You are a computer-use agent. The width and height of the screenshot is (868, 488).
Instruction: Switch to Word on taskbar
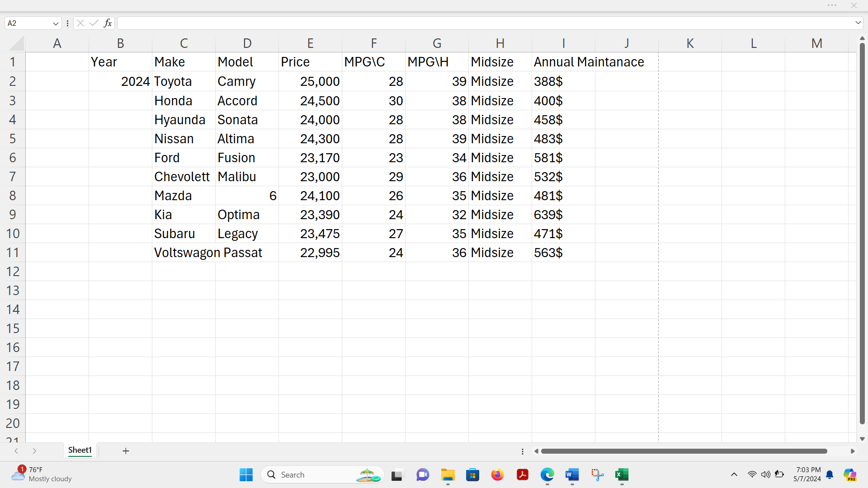pos(572,475)
